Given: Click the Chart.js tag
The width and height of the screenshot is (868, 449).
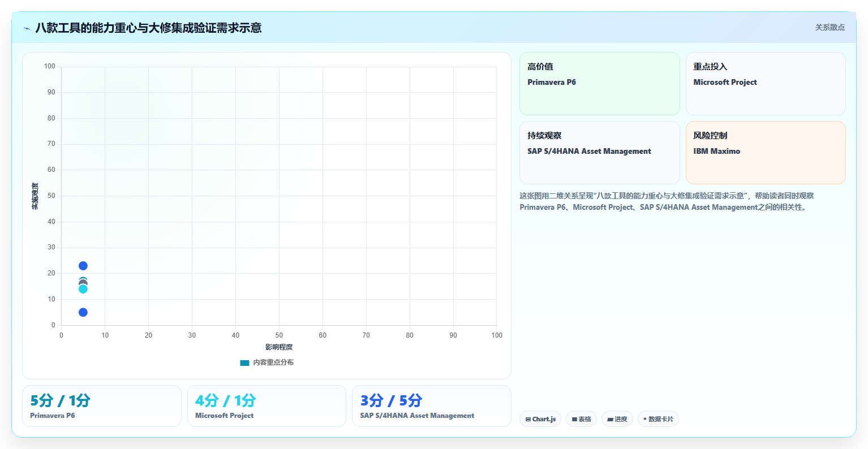Looking at the screenshot, I should point(540,419).
